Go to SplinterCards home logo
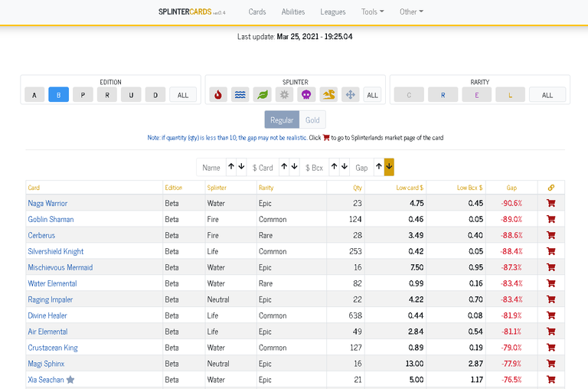This screenshot has width=588, height=389. [x=191, y=11]
